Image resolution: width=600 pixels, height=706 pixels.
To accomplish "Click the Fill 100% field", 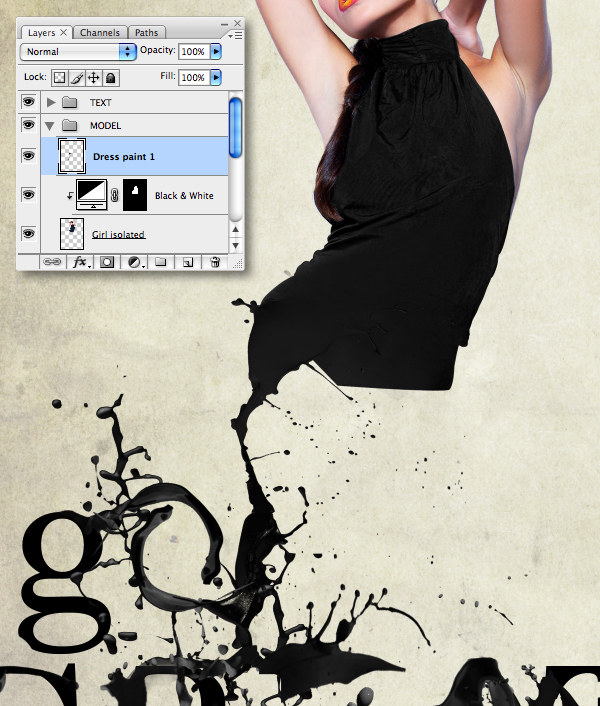I will (194, 77).
